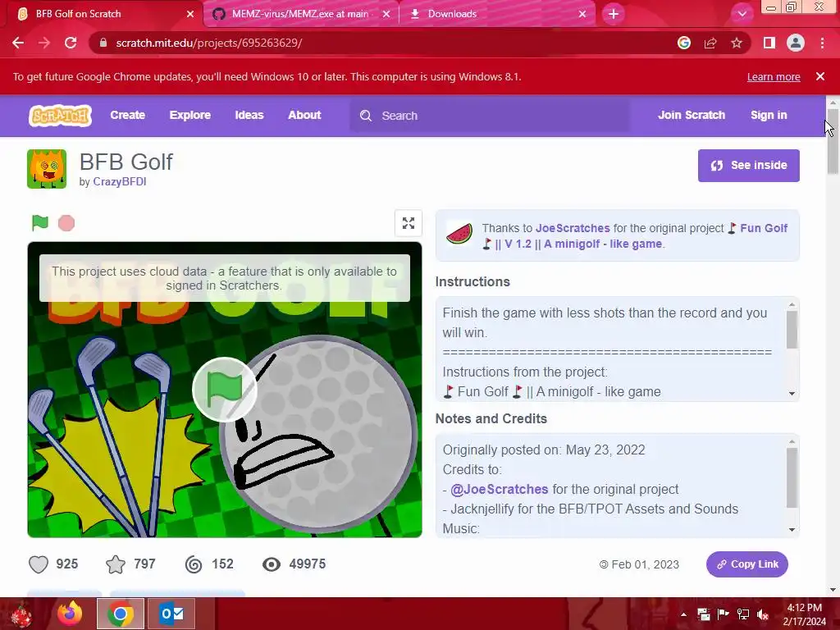Show hidden system tray icons
The image size is (840, 630).
(x=683, y=614)
